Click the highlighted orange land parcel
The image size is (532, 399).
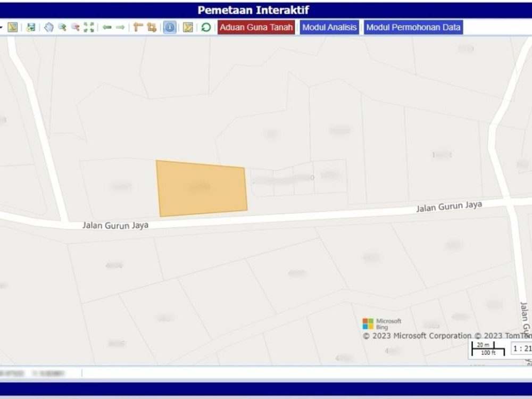(202, 188)
